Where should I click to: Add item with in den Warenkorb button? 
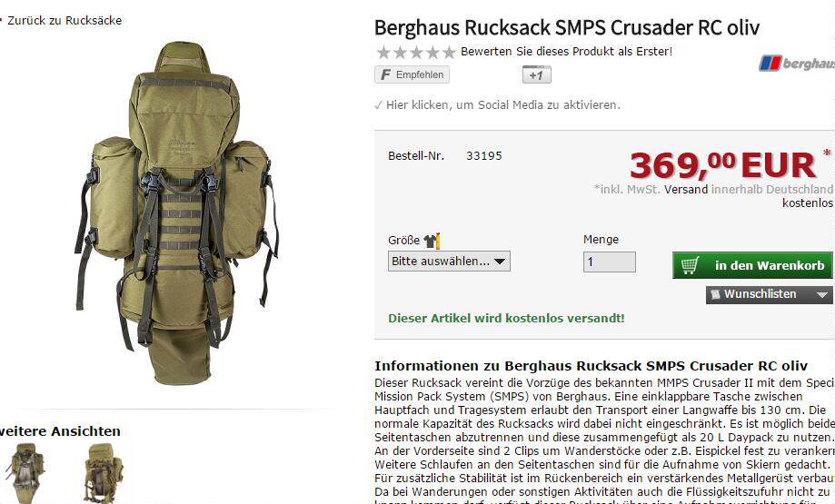point(752,265)
